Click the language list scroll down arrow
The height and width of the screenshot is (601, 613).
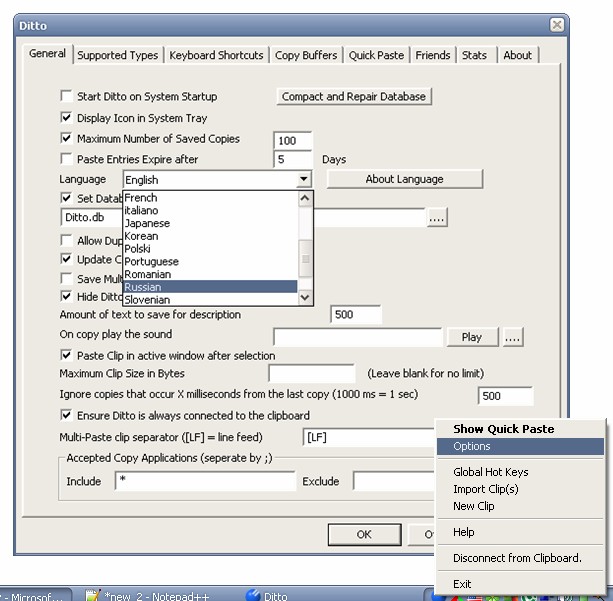(305, 298)
